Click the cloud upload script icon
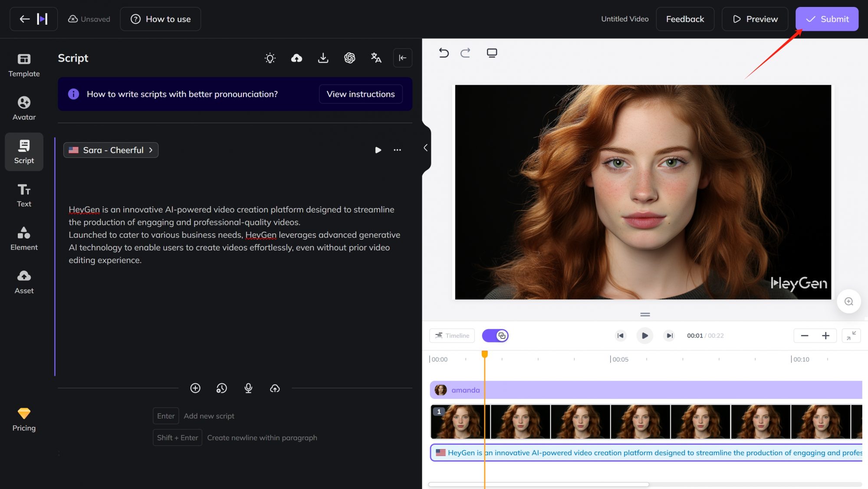 (x=296, y=58)
